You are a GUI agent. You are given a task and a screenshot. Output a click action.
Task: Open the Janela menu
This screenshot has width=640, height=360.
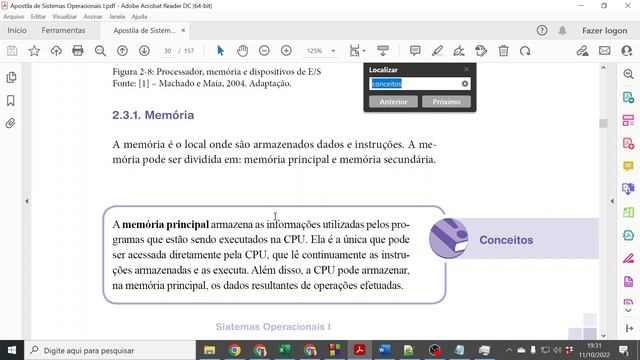click(117, 17)
